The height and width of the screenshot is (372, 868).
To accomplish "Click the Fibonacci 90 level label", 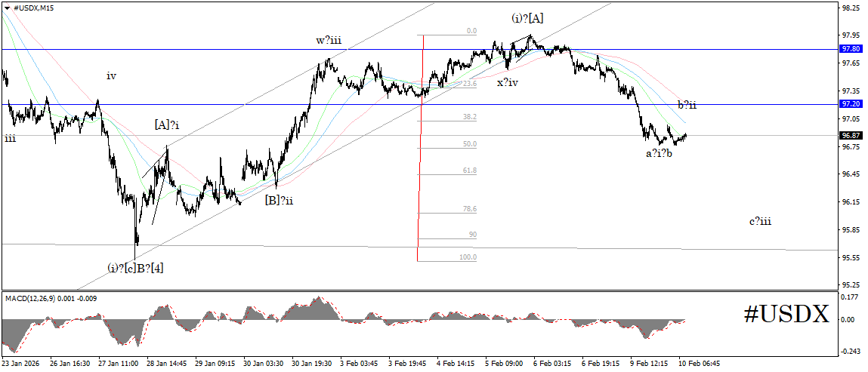I will click(x=473, y=235).
